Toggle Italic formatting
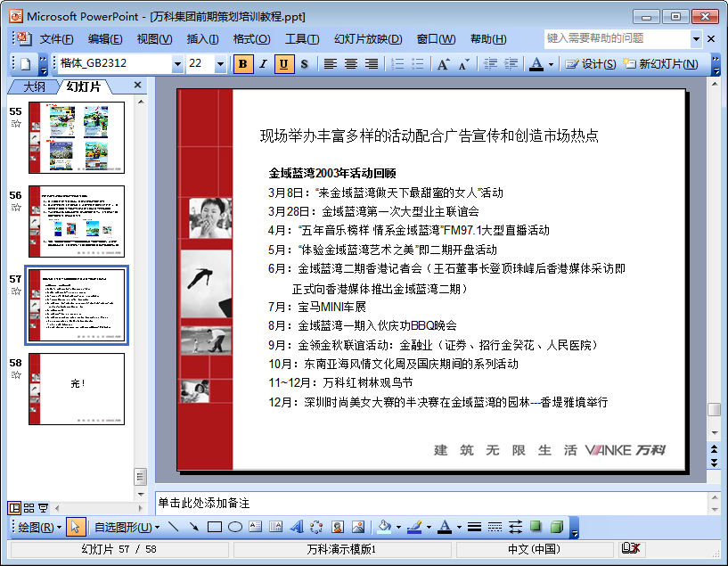 pos(263,63)
